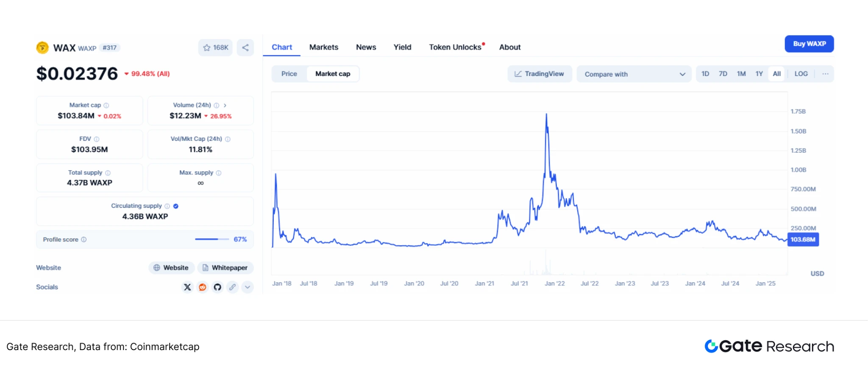Expand more socials chevron
The image size is (868, 373).
[248, 287]
